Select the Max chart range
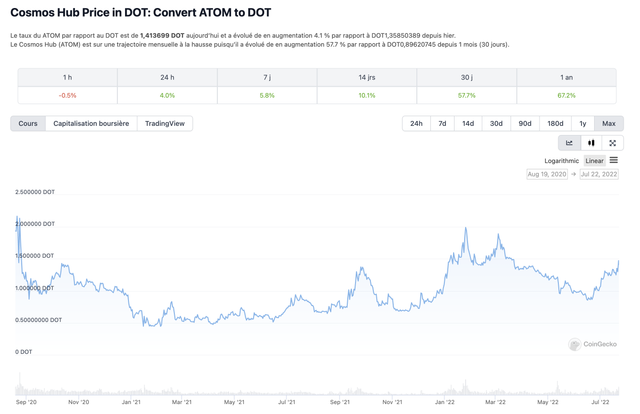The image size is (640, 414). click(609, 123)
